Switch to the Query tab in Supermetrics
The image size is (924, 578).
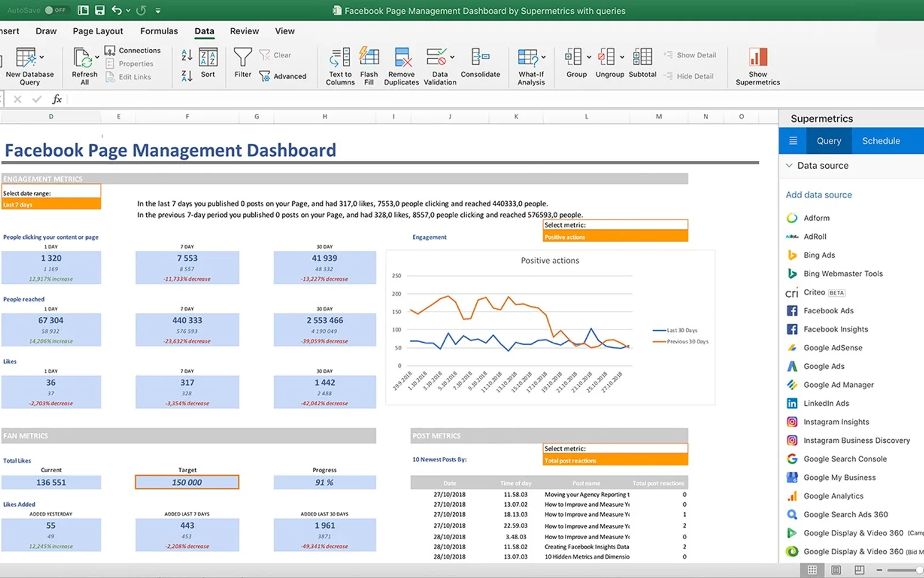(829, 141)
